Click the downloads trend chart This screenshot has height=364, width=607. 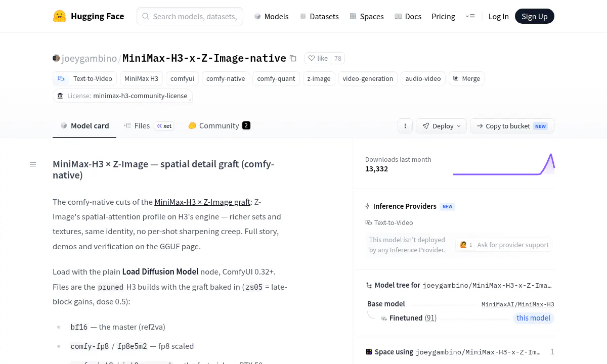(x=504, y=165)
